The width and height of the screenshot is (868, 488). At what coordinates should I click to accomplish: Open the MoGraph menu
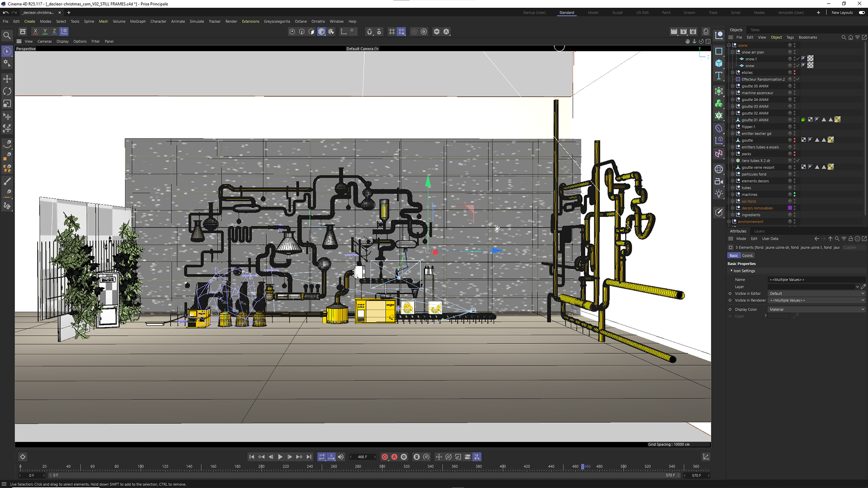coord(138,21)
